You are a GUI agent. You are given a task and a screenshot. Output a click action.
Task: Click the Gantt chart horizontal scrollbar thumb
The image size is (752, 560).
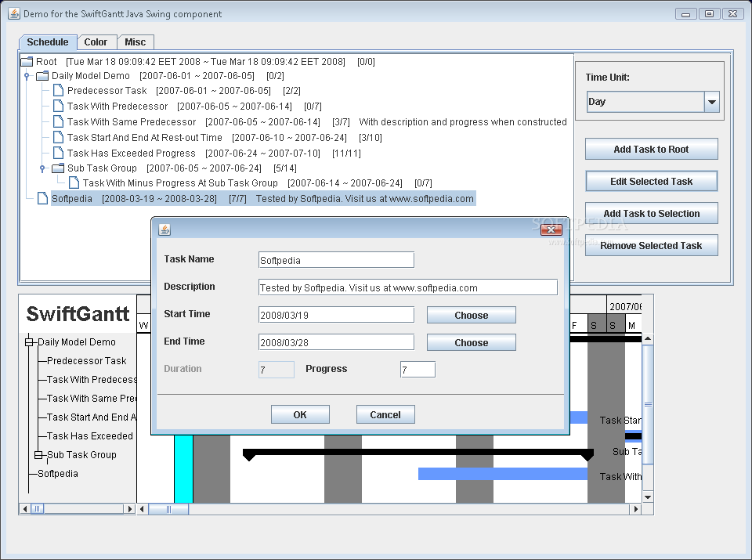coord(168,509)
